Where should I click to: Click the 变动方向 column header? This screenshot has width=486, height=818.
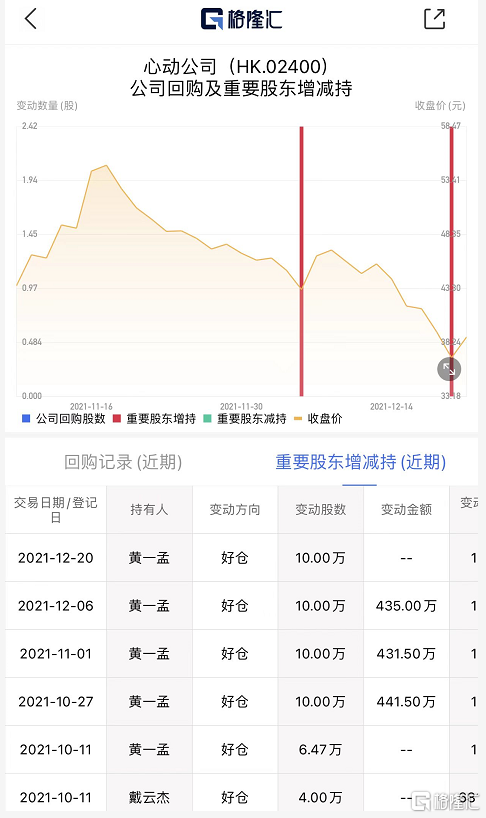(x=235, y=510)
